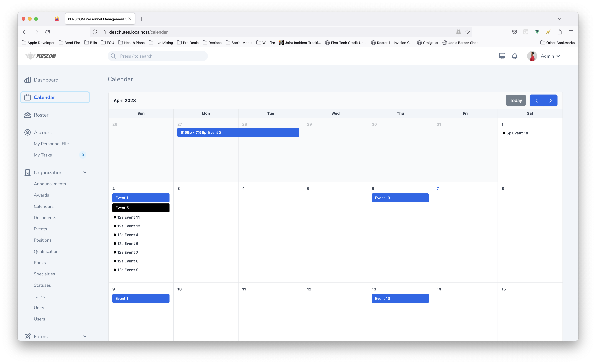This screenshot has width=596, height=364.
Task: Collapse the Organization section chevron
Action: pyautogui.click(x=85, y=172)
